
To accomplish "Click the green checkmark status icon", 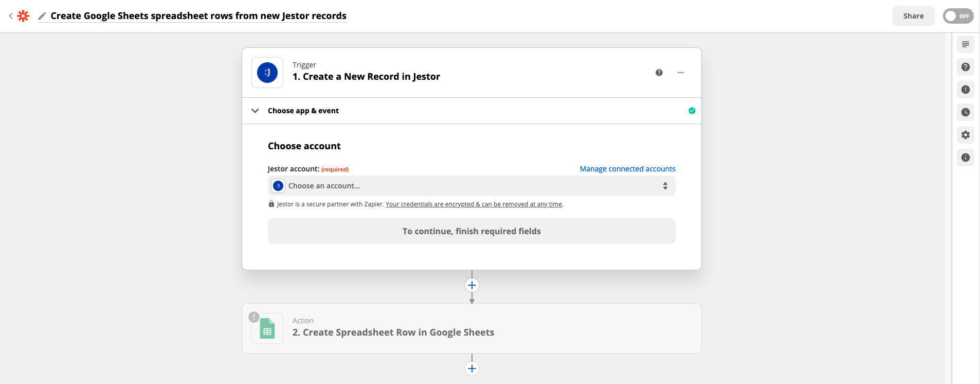I will [692, 111].
